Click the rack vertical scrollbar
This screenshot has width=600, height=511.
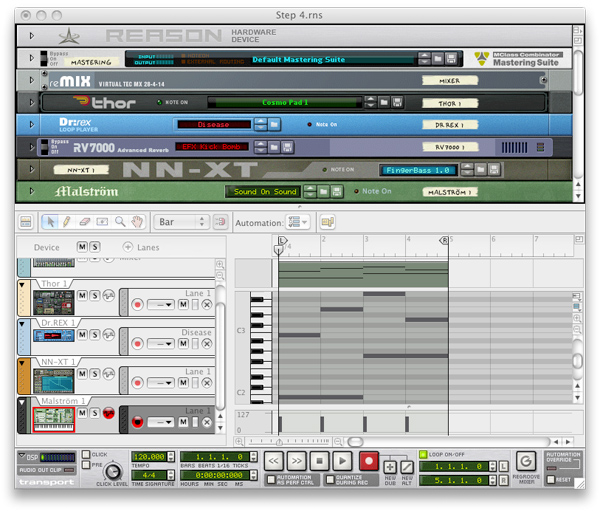pyautogui.click(x=578, y=73)
